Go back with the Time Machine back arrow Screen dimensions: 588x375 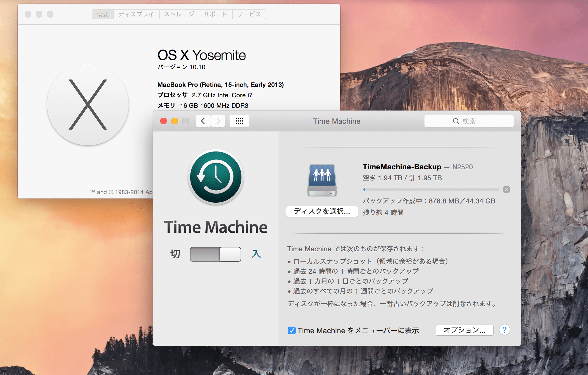(x=203, y=121)
